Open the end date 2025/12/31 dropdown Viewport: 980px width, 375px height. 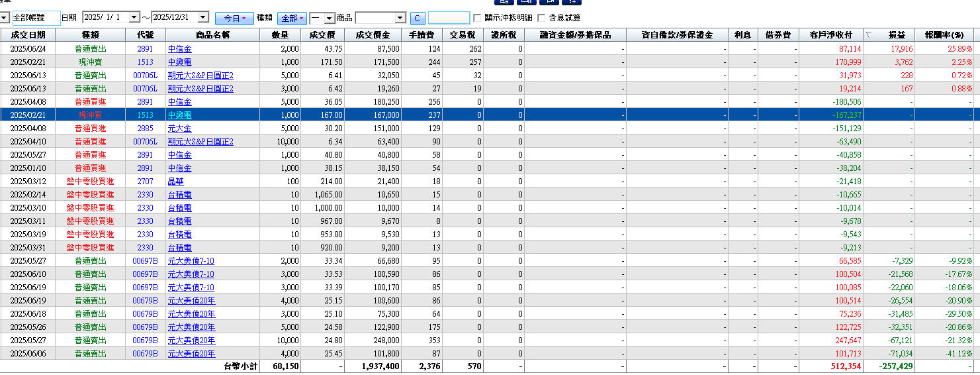coord(202,18)
